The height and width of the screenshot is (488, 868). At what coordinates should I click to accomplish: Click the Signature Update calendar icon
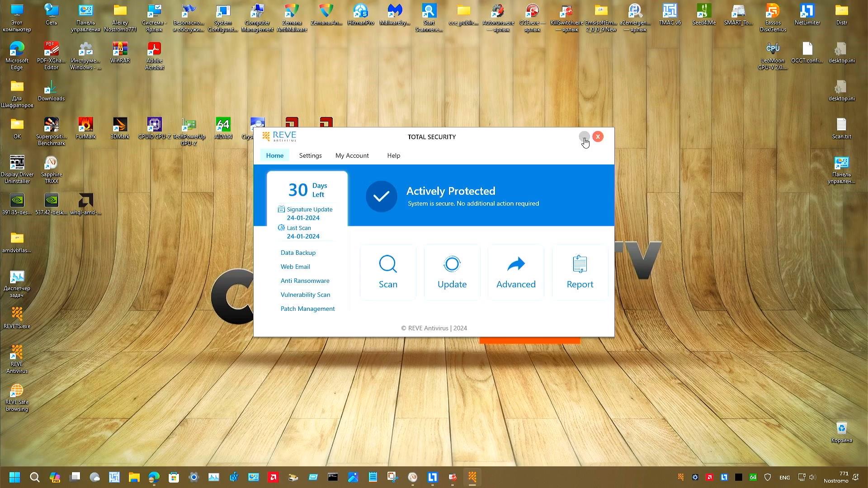(x=281, y=209)
